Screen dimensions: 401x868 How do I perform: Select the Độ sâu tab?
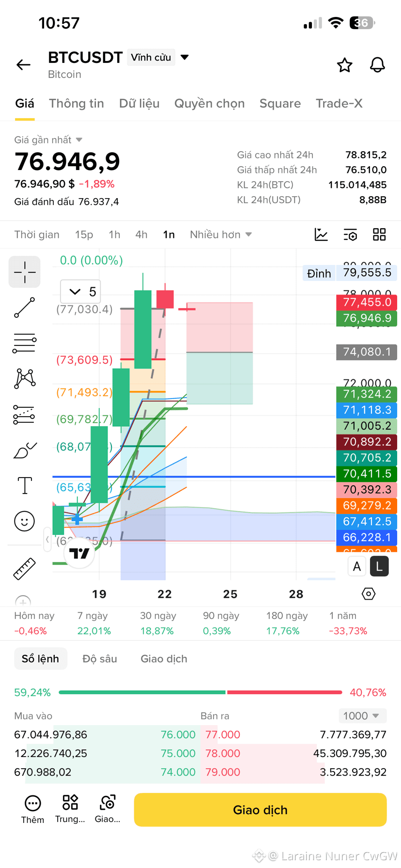[100, 659]
